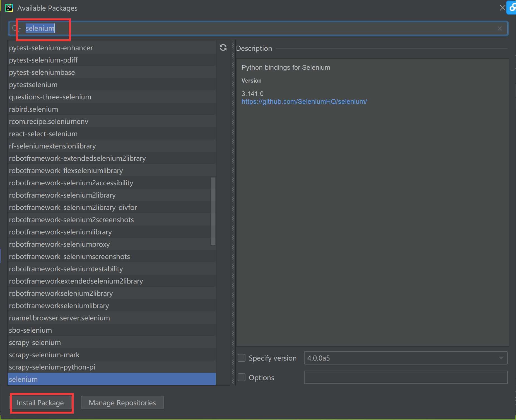
Task: Click into the selenium search input field
Action: point(258,28)
